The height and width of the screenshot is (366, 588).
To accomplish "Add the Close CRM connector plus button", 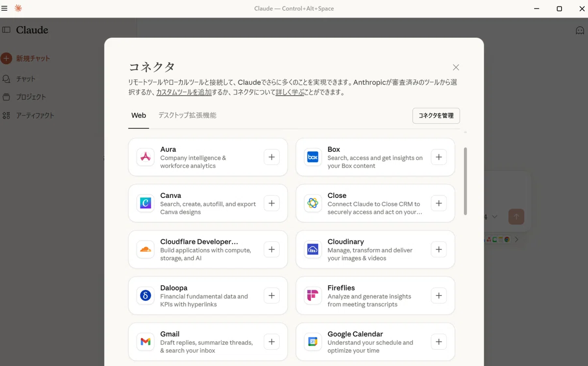I will point(439,203).
